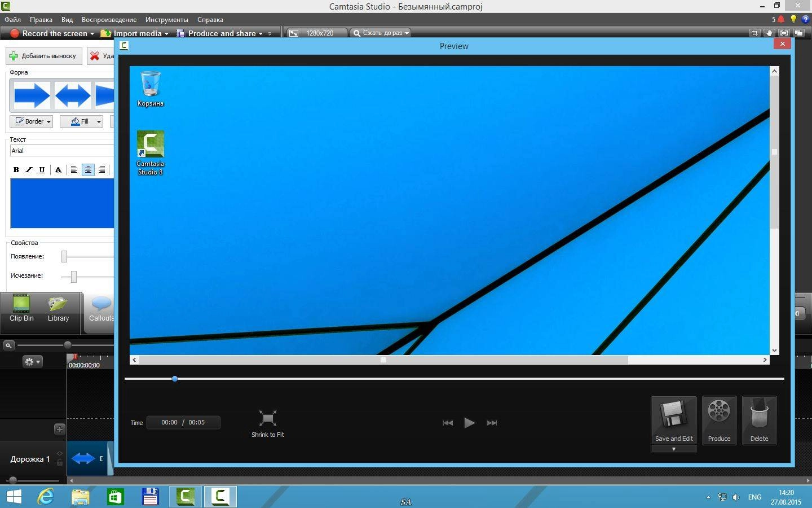This screenshot has height=508, width=812.
Task: Open the timeline settings gear dropdown
Action: [32, 362]
